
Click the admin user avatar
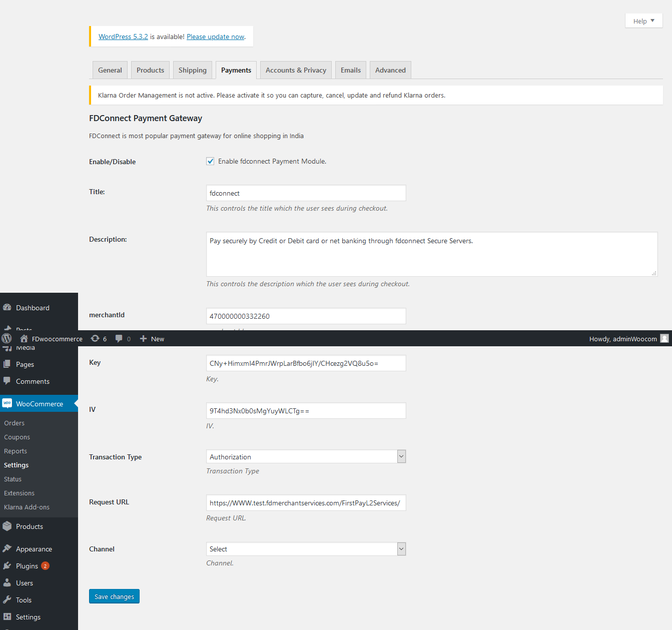(664, 339)
